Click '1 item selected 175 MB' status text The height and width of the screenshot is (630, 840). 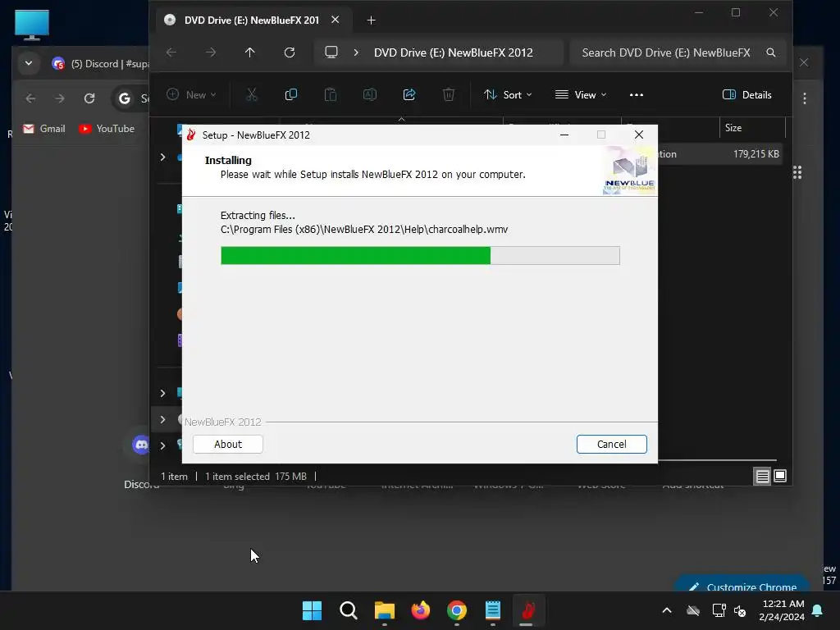pyautogui.click(x=256, y=477)
